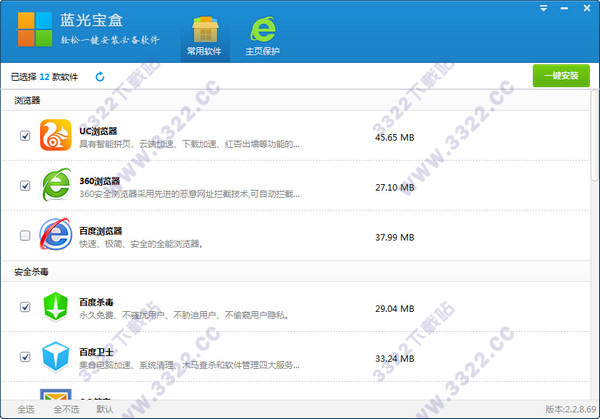
Task: Click the colorful 蓝光宝盒 logo
Action: (x=35, y=29)
